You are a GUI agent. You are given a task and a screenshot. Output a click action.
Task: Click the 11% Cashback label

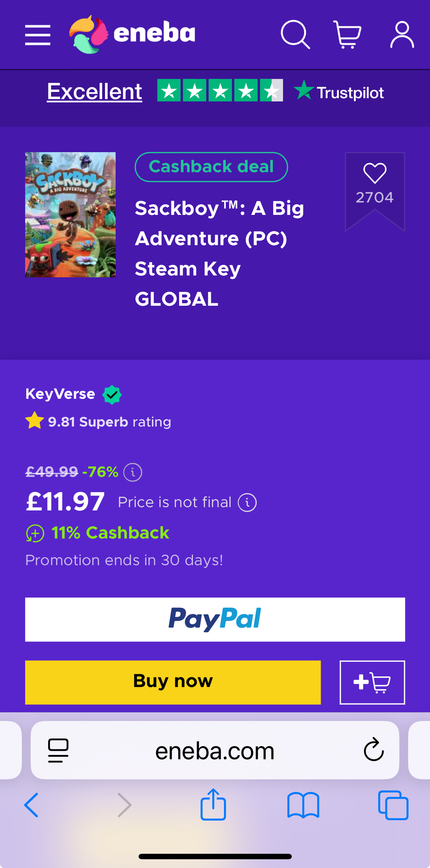click(x=110, y=533)
